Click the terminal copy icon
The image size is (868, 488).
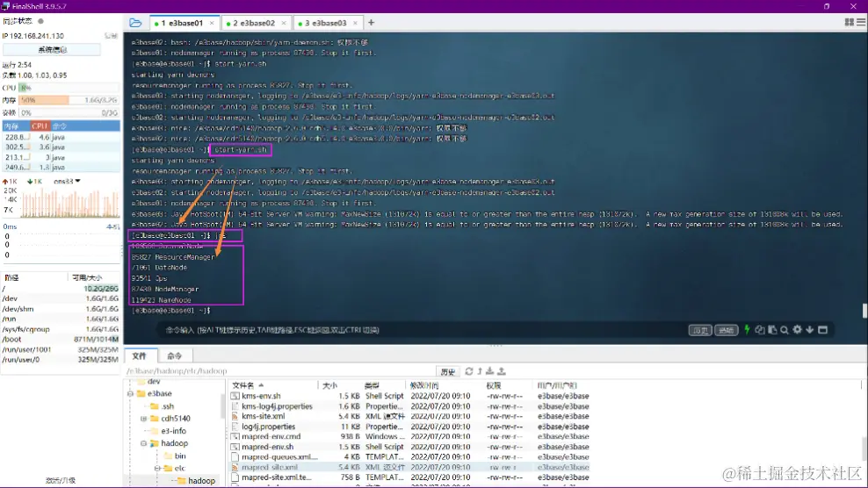pyautogui.click(x=759, y=330)
